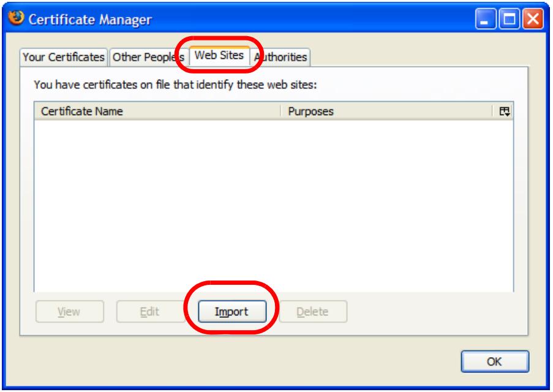Screen dimensions: 553x392
Task: Open the column picker icon in list header
Action: point(504,111)
